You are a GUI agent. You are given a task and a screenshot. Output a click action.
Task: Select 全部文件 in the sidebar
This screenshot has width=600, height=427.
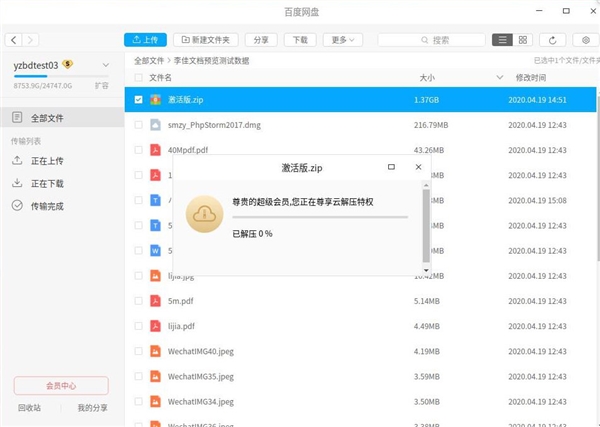click(46, 118)
